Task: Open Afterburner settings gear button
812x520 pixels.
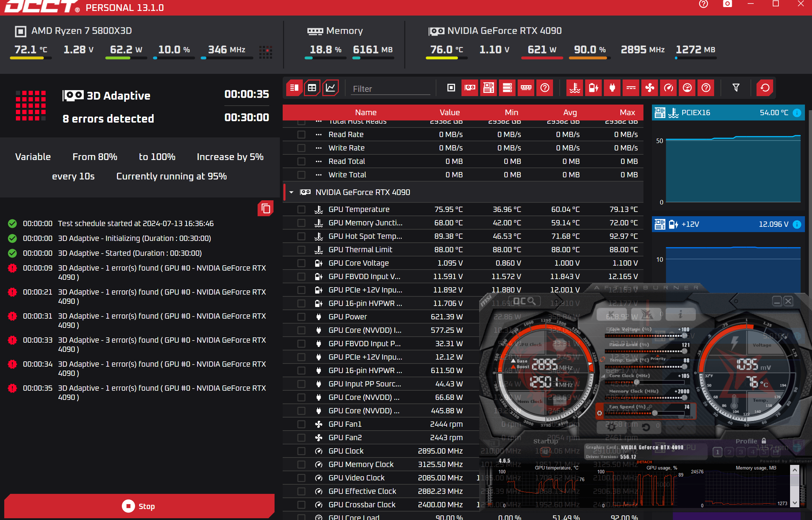Action: [x=612, y=427]
